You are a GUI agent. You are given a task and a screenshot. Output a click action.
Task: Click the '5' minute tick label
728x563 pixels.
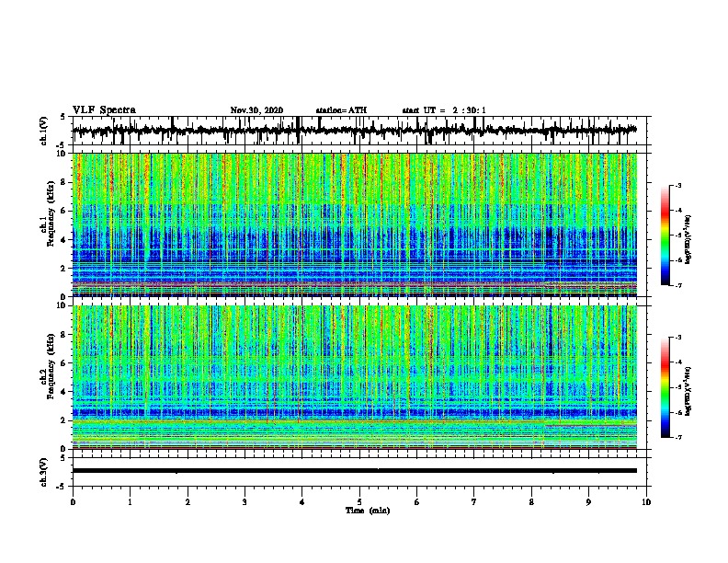(x=359, y=502)
